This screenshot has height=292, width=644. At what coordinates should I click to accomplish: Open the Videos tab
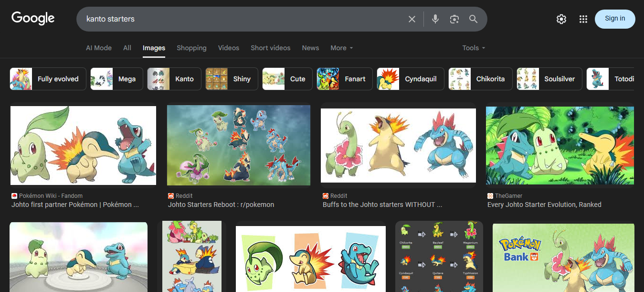pos(229,48)
